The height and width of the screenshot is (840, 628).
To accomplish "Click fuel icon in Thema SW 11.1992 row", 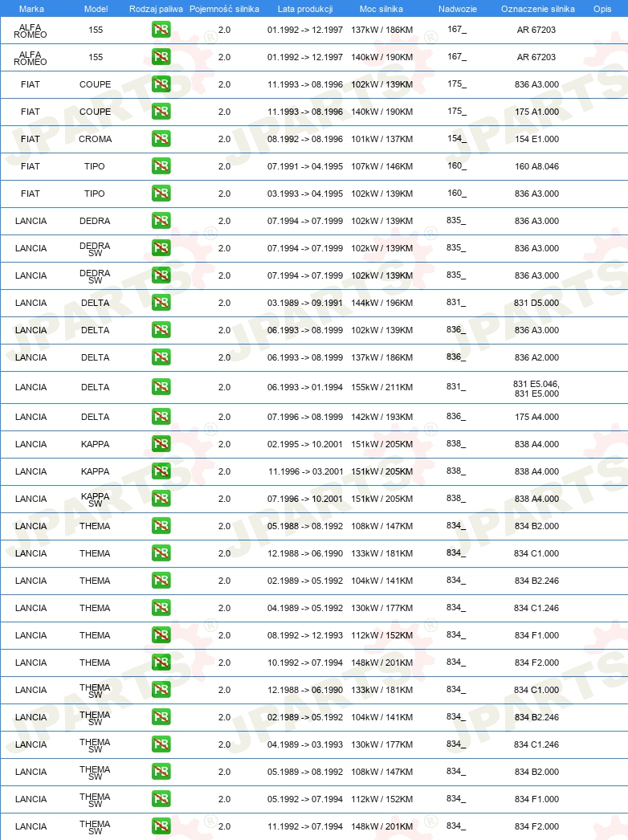I will tap(161, 826).
